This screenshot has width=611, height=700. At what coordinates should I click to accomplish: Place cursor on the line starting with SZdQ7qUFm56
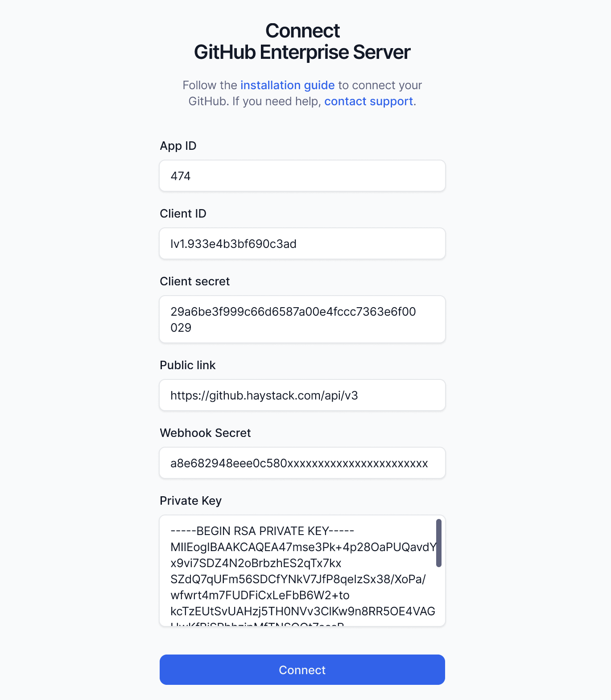coord(298,579)
